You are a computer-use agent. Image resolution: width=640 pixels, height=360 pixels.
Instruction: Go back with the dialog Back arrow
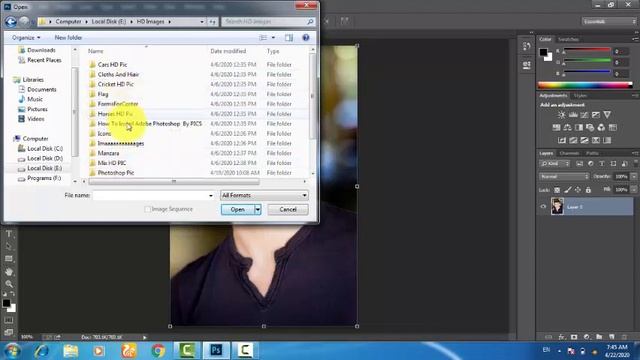coord(11,21)
